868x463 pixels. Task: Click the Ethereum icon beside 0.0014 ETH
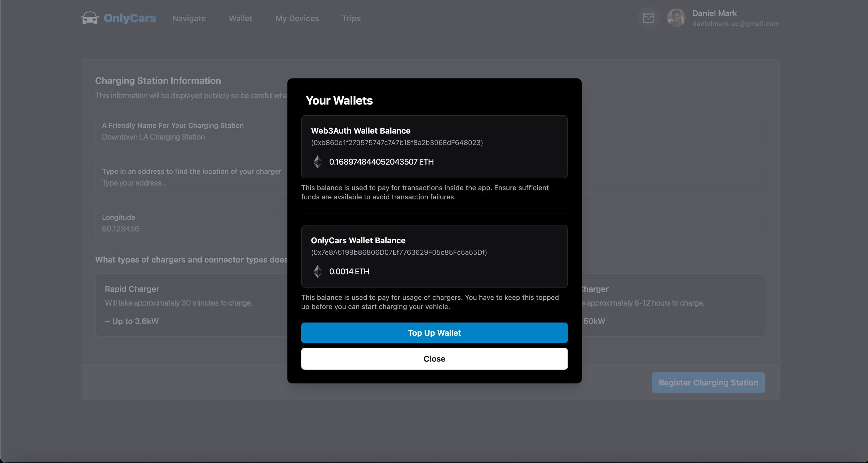coord(317,271)
